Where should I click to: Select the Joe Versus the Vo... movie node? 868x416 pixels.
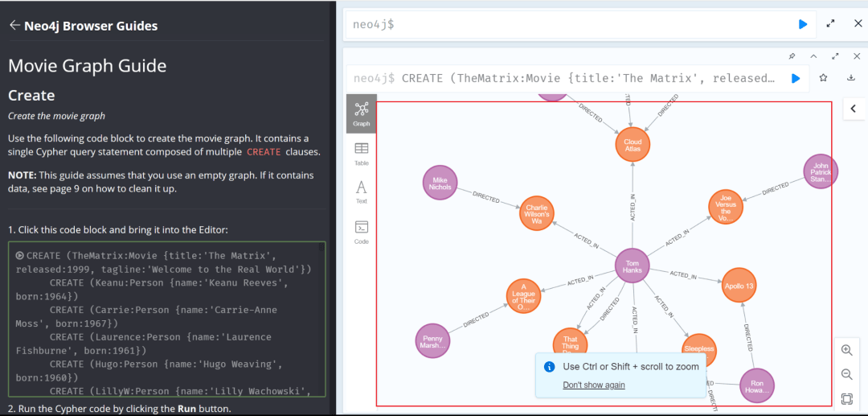726,207
